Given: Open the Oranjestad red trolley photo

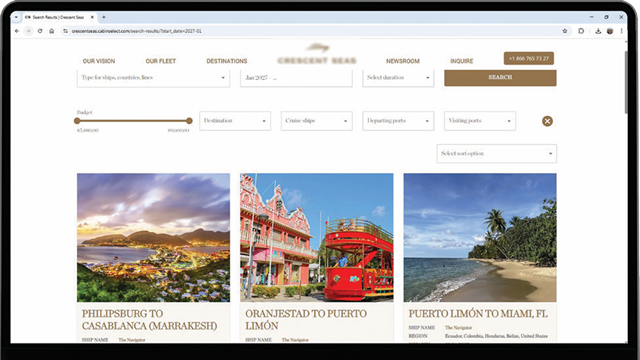Looking at the screenshot, I should 317,238.
